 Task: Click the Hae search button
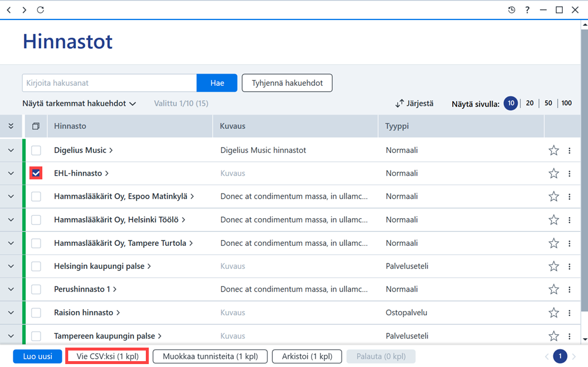[217, 83]
